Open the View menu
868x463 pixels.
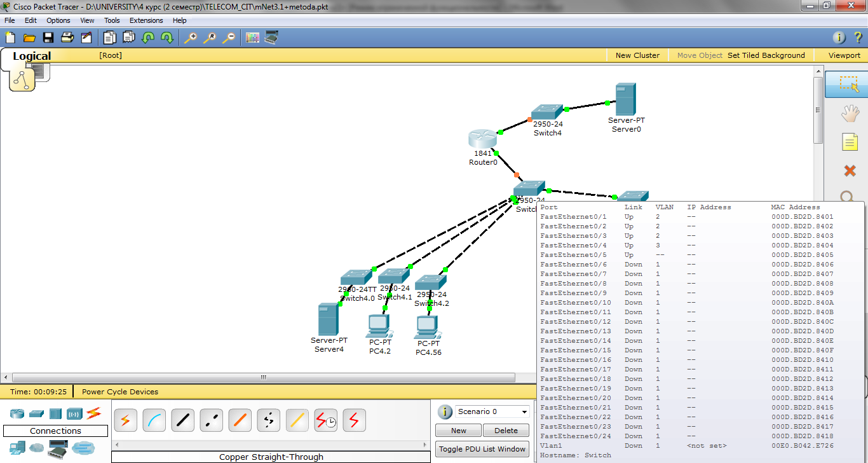pos(87,20)
